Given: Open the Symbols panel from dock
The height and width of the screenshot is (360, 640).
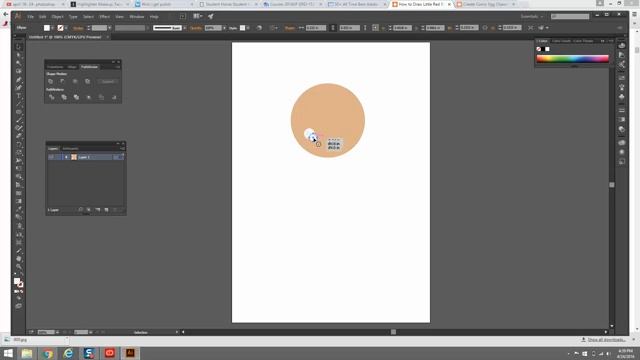Looking at the screenshot, I should (x=622, y=97).
